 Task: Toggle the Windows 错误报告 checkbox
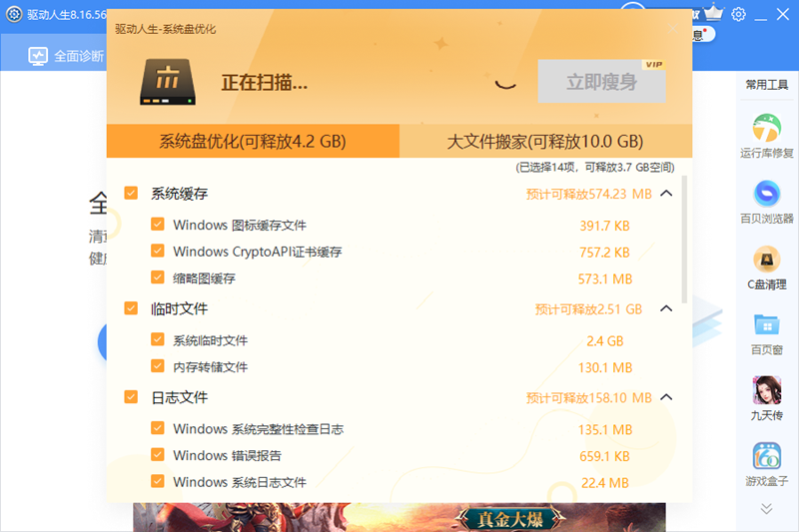click(158, 456)
